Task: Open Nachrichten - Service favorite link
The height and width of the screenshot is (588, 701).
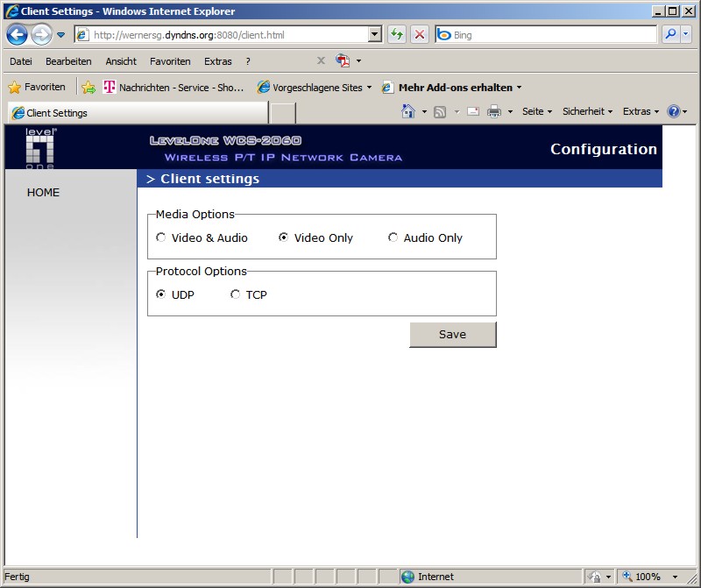Action: tap(173, 88)
